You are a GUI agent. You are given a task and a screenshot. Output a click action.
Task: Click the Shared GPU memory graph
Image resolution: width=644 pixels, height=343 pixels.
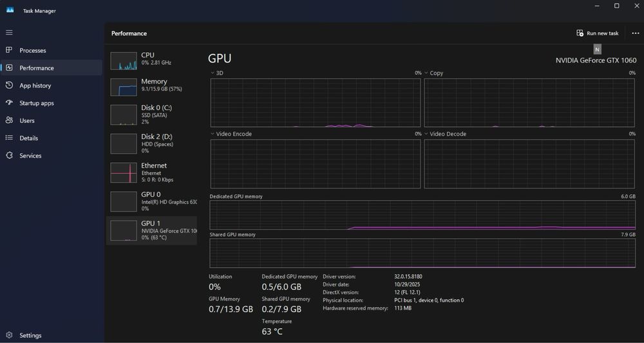click(x=422, y=253)
